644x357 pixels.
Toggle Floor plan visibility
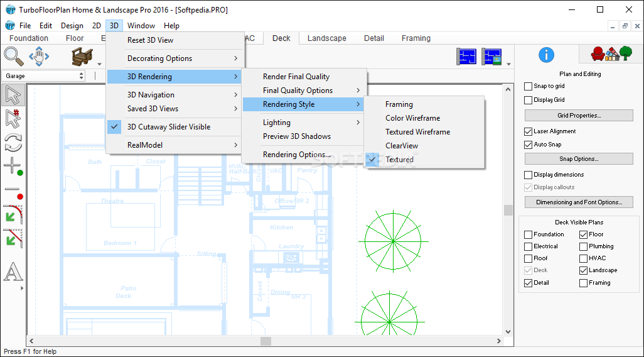[x=583, y=235]
